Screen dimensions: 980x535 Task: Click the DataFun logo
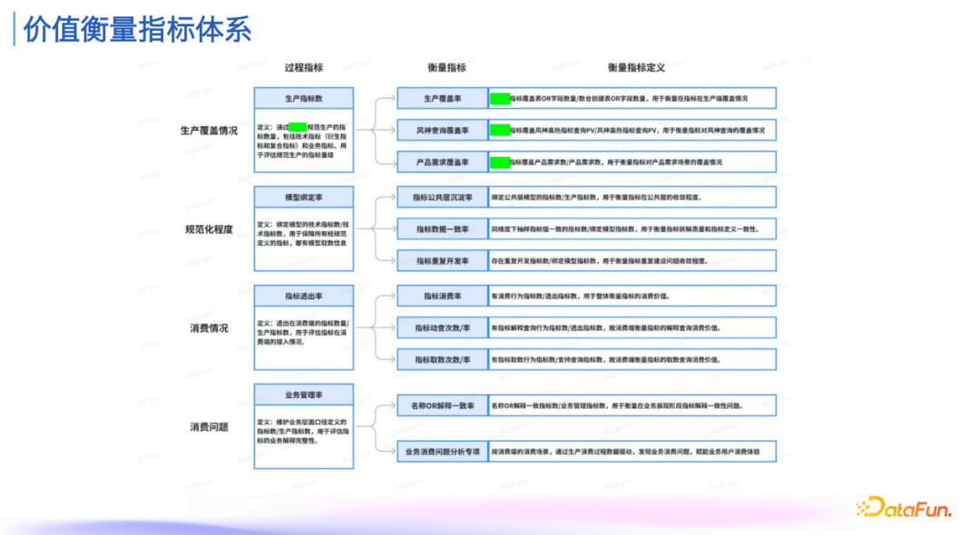pyautogui.click(x=904, y=507)
